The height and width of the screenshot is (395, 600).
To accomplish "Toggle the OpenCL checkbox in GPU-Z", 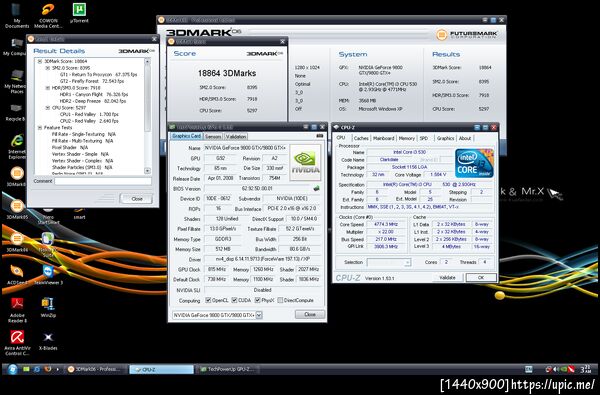I will coord(208,300).
